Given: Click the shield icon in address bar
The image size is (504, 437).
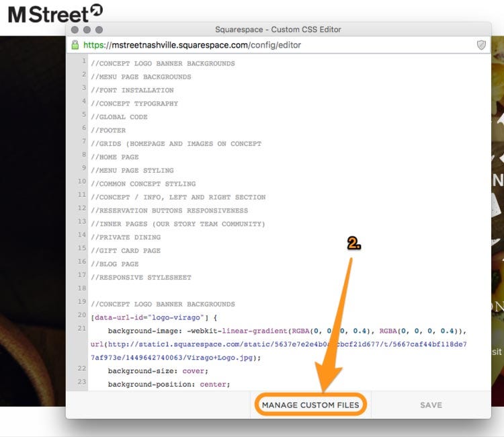Looking at the screenshot, I should coord(481,45).
